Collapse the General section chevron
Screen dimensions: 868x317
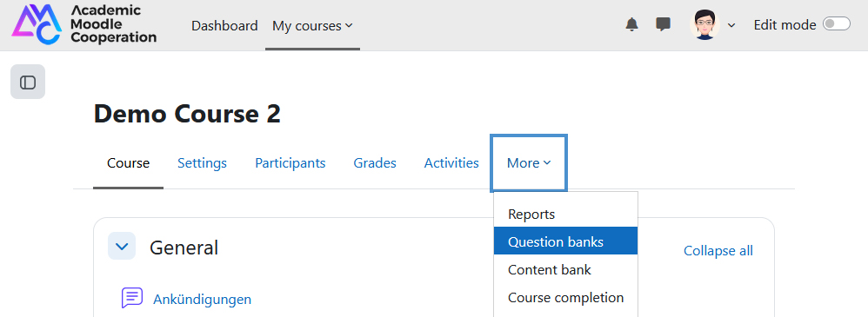[x=122, y=246]
